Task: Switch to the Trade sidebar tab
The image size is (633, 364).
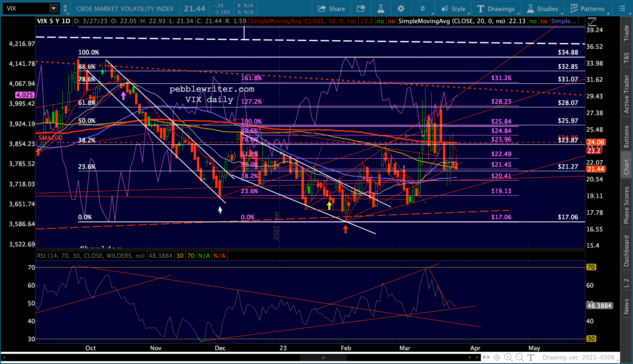Action: point(626,33)
